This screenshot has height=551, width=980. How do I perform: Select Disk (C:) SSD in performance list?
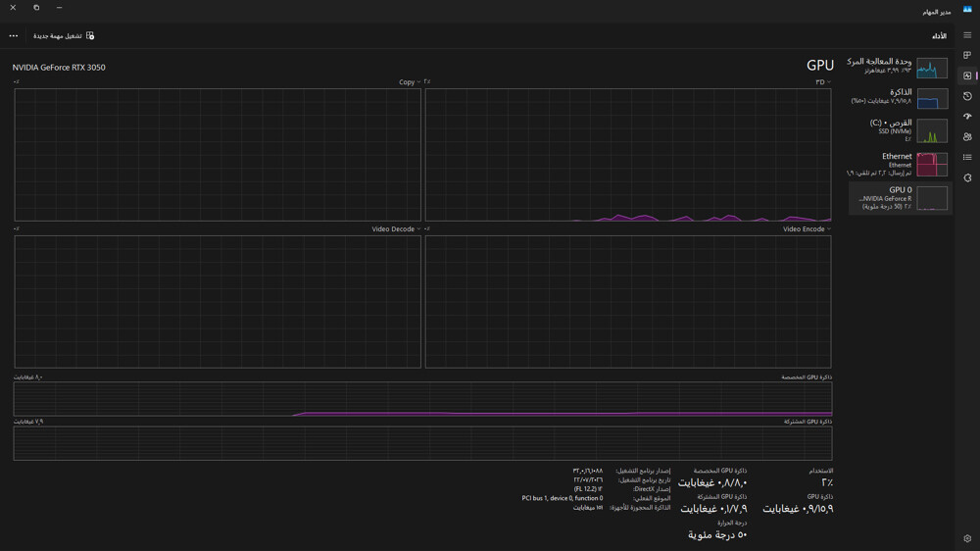900,130
